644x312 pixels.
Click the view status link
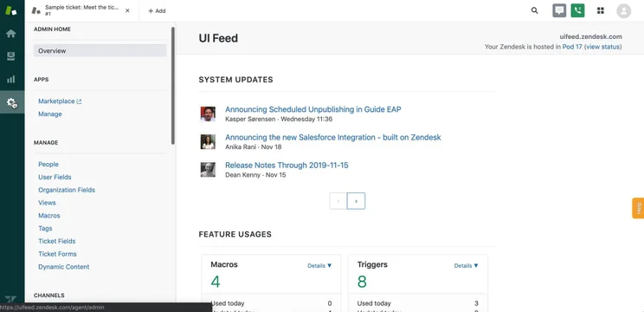tap(603, 47)
